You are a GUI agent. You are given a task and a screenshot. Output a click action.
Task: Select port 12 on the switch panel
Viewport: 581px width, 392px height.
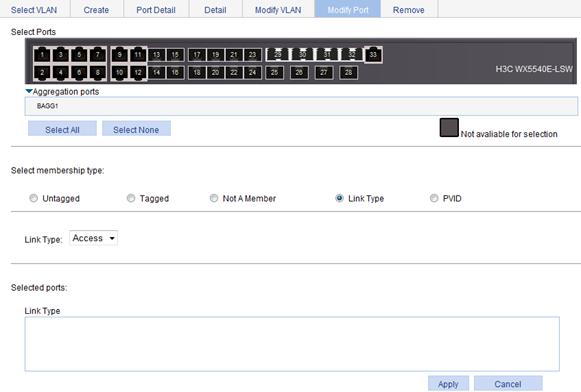click(138, 73)
